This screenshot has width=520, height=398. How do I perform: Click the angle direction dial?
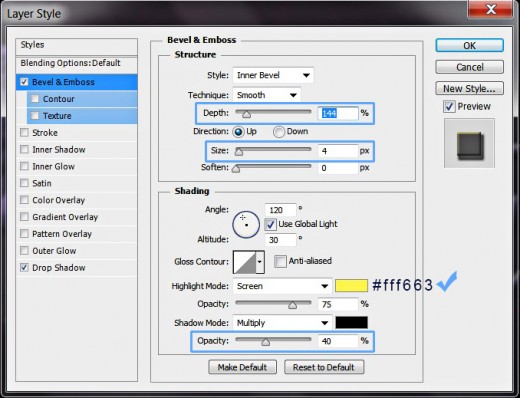pos(246,224)
